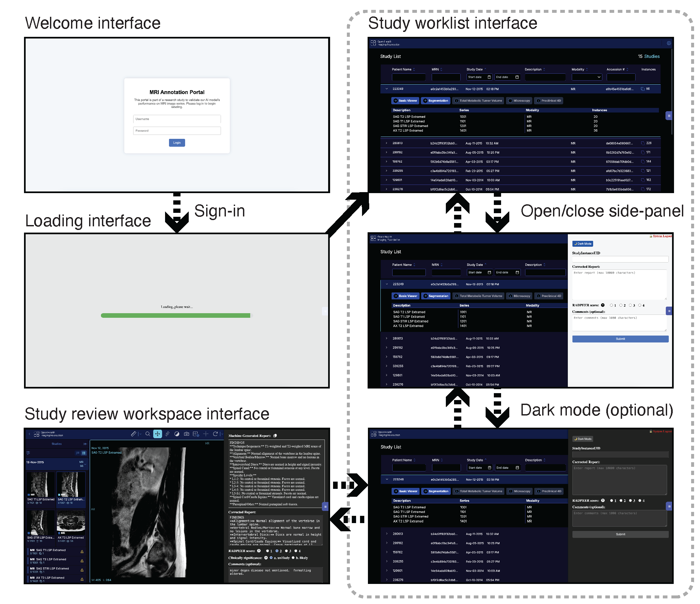Image resolution: width=700 pixels, height=604 pixels.
Task: Focus the Username field on welcome interface
Action: coord(177,119)
